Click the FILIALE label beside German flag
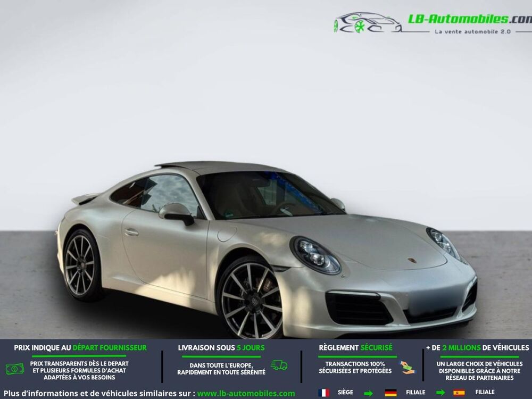This screenshot has height=399, width=532. (415, 392)
